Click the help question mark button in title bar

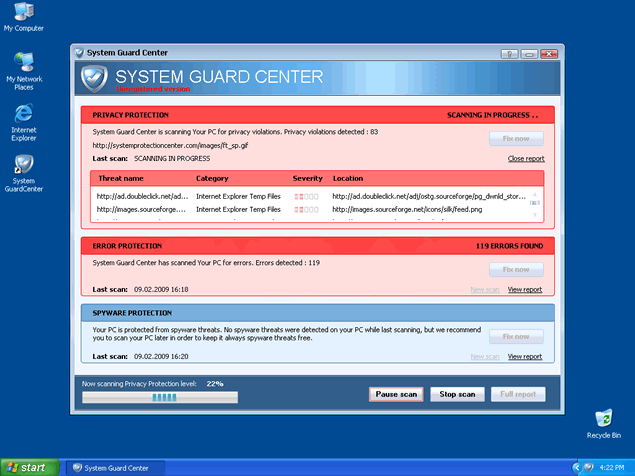point(509,52)
